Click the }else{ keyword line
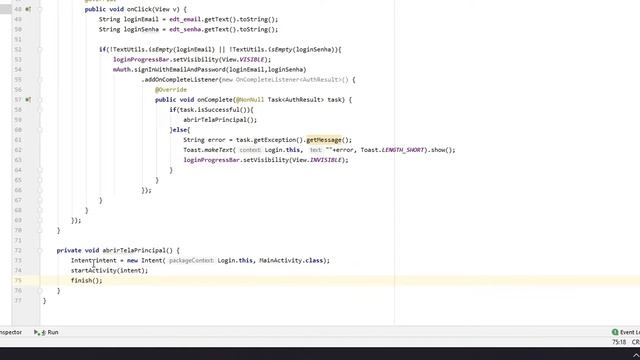 180,130
